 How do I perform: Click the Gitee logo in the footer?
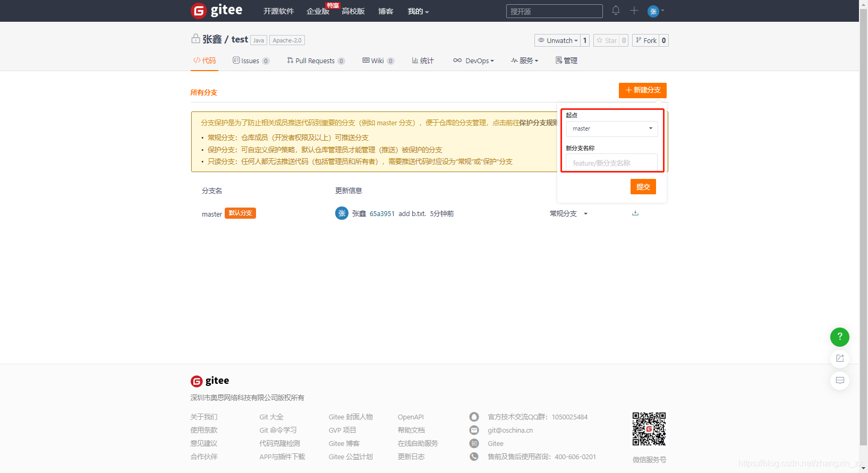pos(210,381)
